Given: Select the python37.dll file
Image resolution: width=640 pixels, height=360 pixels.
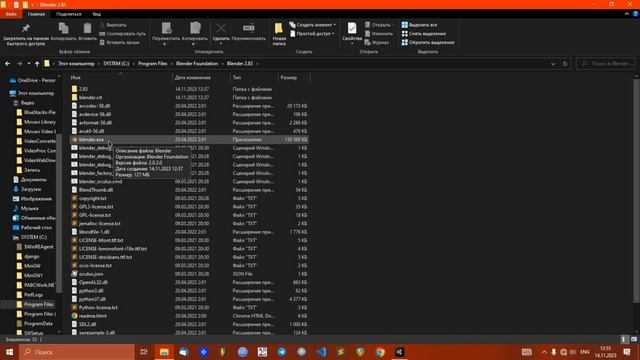Looking at the screenshot, I should 92,299.
